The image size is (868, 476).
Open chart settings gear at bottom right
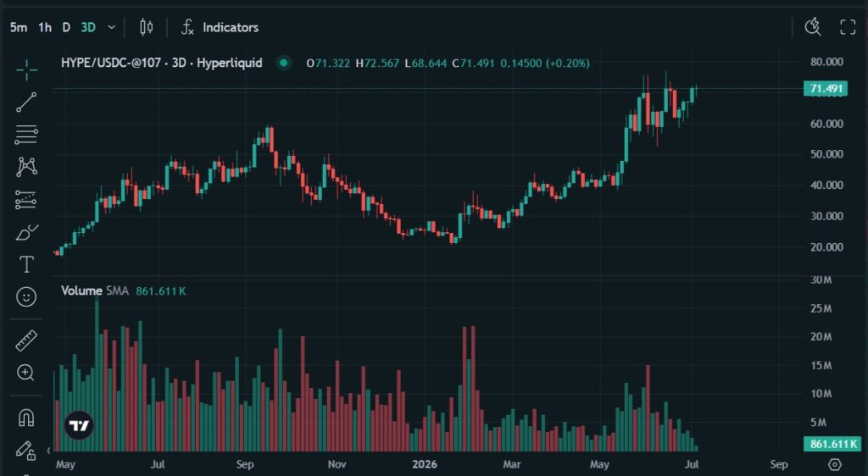click(x=835, y=464)
